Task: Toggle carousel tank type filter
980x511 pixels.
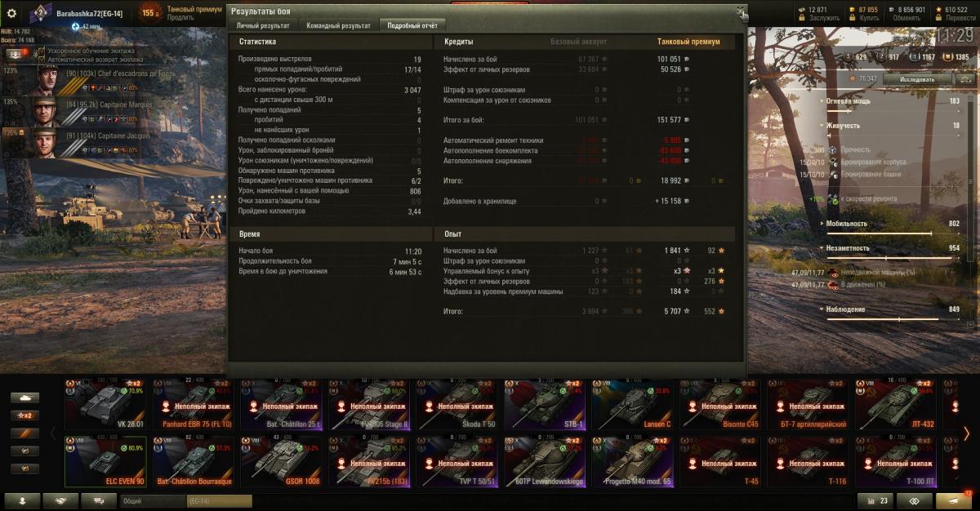Action: [x=24, y=398]
